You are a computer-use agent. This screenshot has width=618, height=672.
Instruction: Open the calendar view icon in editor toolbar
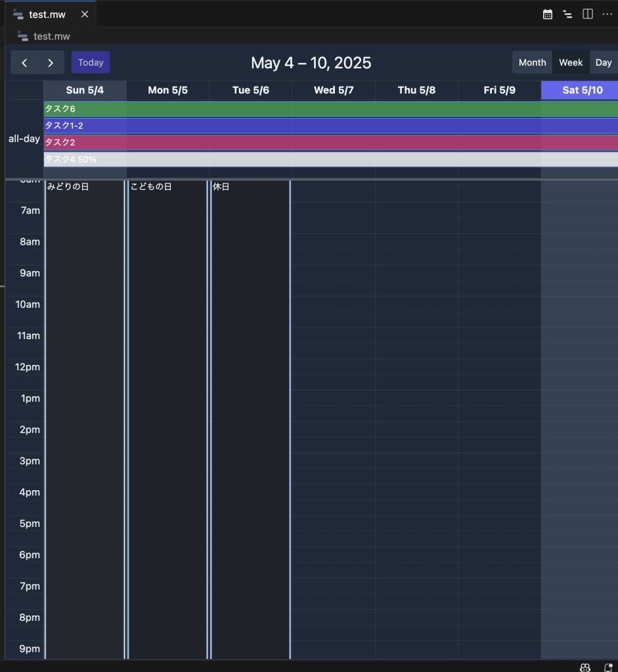click(548, 14)
